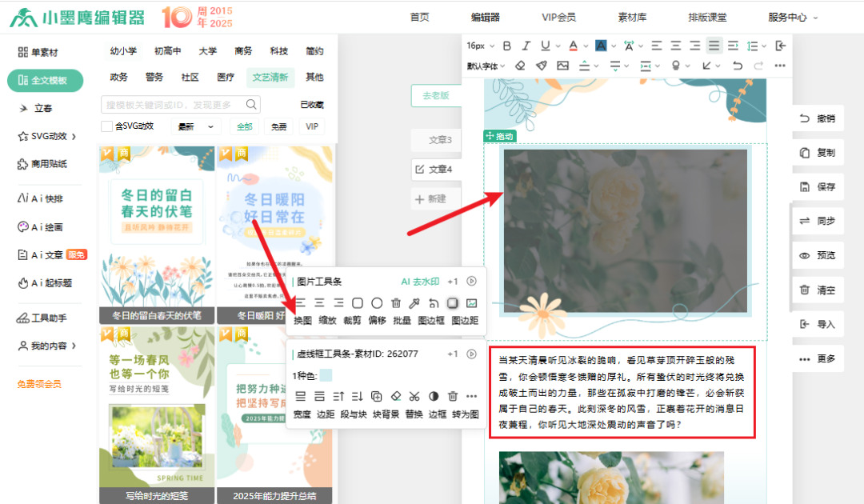Select the 免费 filter option
864x504 pixels.
pos(278,126)
